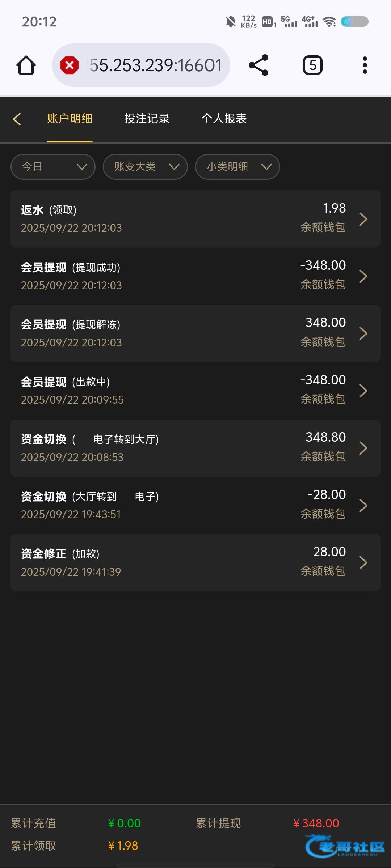Tap the red insecure-site warning icon

click(70, 65)
